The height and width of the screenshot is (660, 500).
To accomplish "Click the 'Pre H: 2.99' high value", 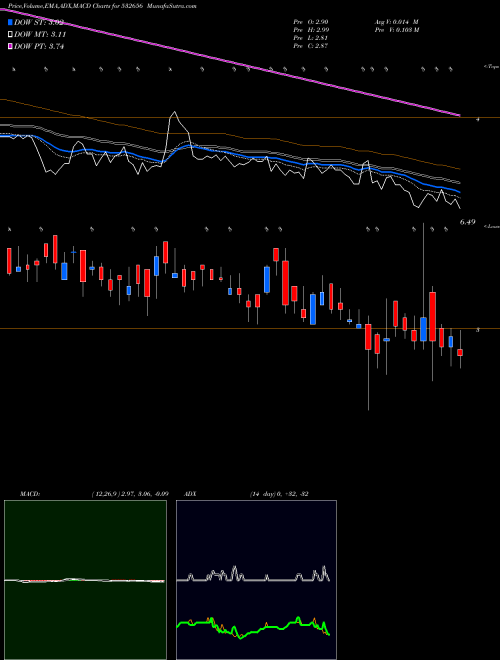I will click(x=311, y=30).
